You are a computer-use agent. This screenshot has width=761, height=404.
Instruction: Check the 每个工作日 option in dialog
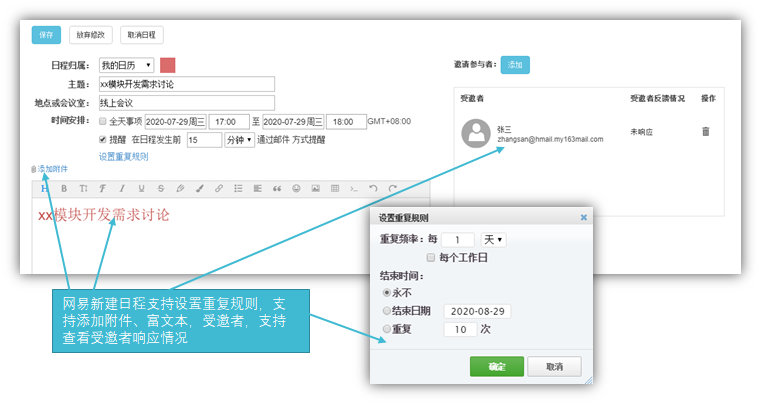pos(431,257)
